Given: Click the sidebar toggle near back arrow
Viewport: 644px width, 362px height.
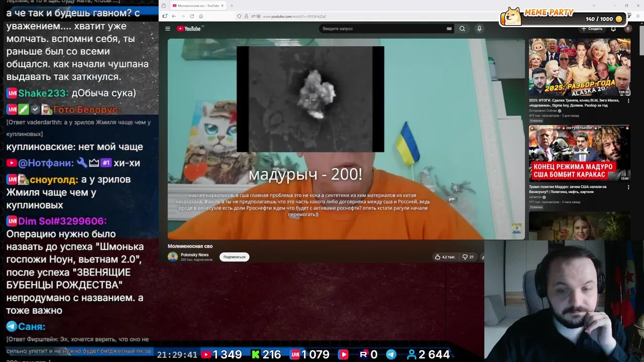Looking at the screenshot, I should click(165, 16).
